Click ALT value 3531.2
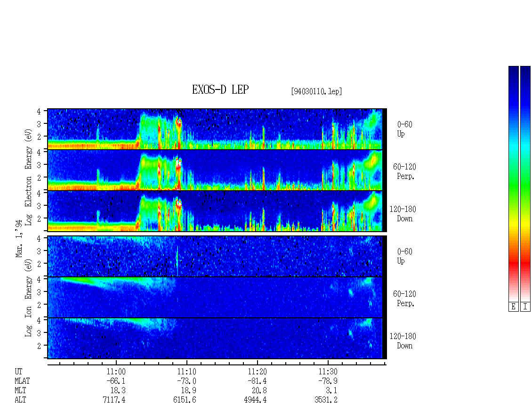The image size is (532, 412). tap(326, 400)
